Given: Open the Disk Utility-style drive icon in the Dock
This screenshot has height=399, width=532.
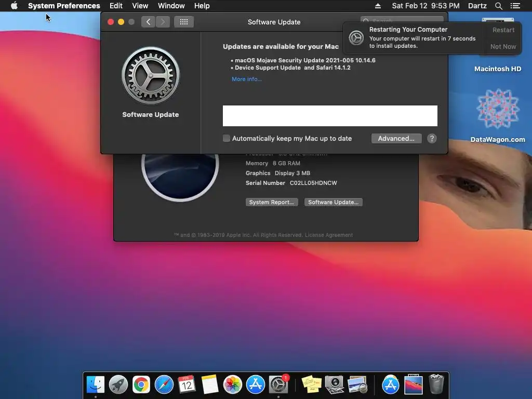Looking at the screenshot, I should (x=335, y=384).
